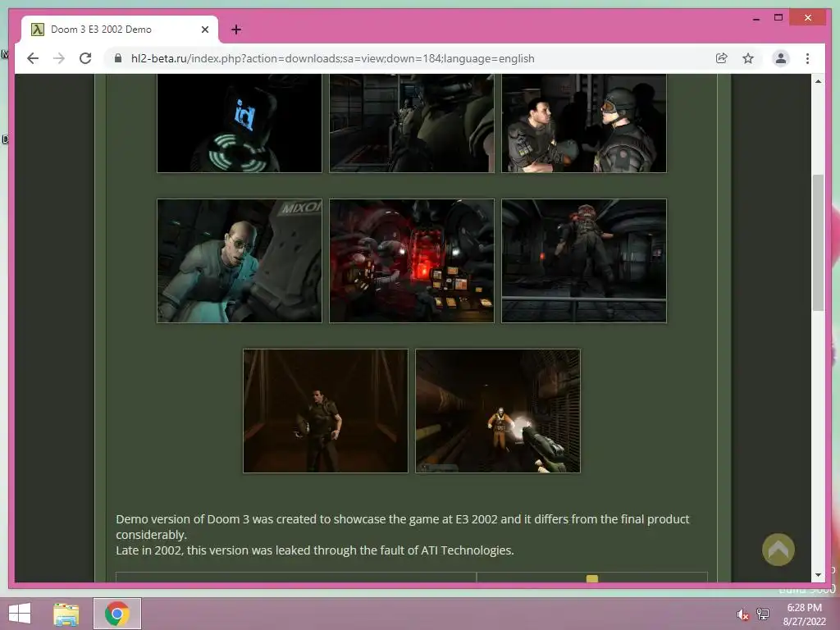Reload the page with the refresh icon
This screenshot has height=630, width=840.
coord(85,58)
